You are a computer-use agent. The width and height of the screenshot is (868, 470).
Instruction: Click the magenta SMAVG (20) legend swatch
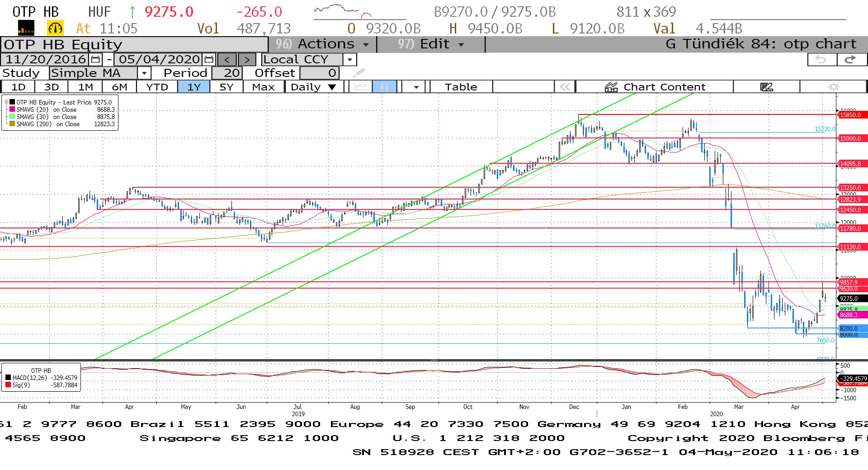12,109
